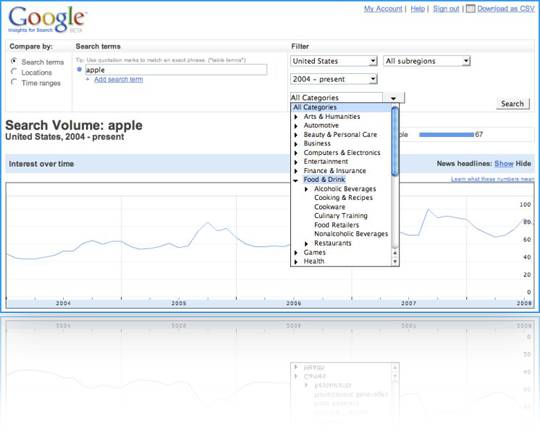
Task: Open My Account link
Action: tap(383, 9)
